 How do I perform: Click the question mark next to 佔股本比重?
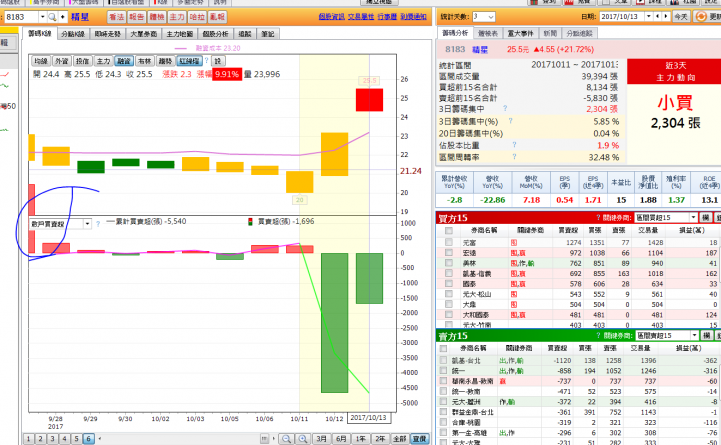514,145
